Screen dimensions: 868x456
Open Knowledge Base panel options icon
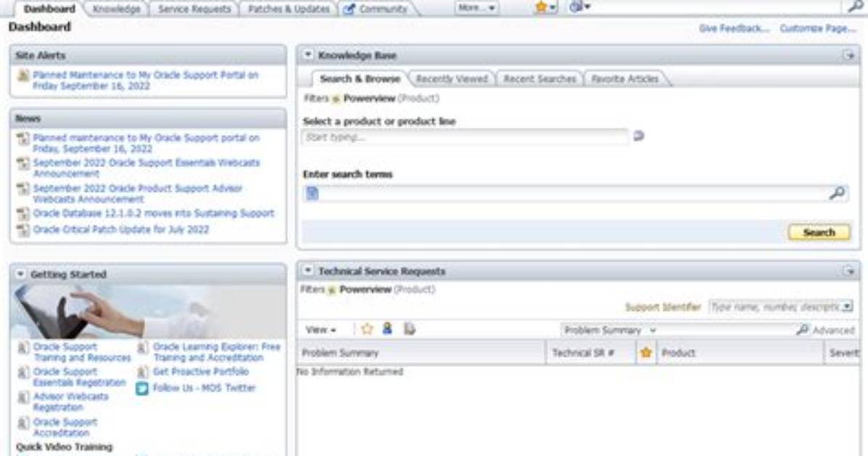click(x=848, y=55)
